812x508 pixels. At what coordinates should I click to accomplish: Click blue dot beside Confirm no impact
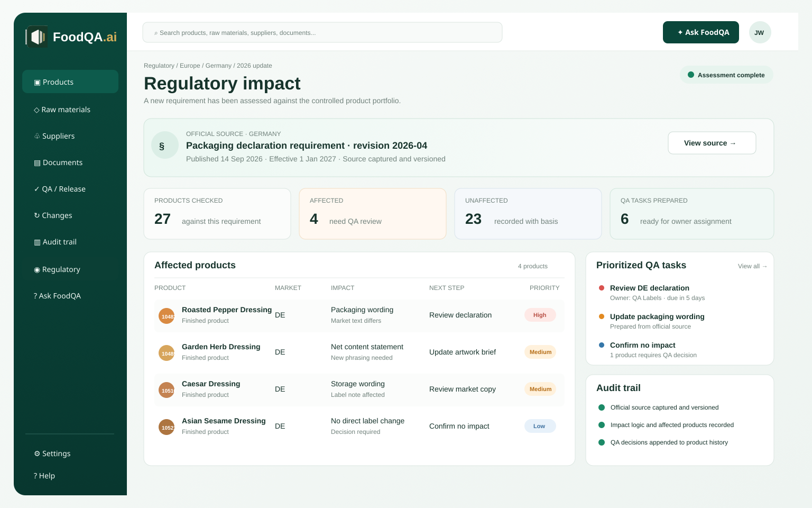[602, 345]
